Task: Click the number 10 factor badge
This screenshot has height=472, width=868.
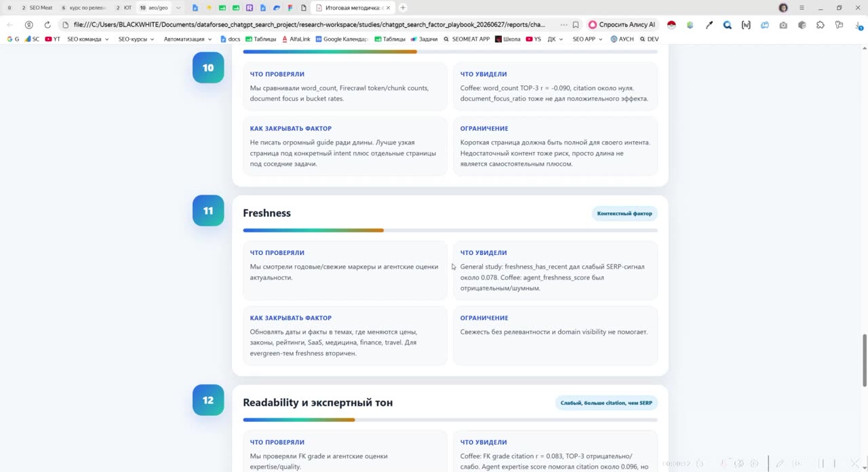Action: 208,68
